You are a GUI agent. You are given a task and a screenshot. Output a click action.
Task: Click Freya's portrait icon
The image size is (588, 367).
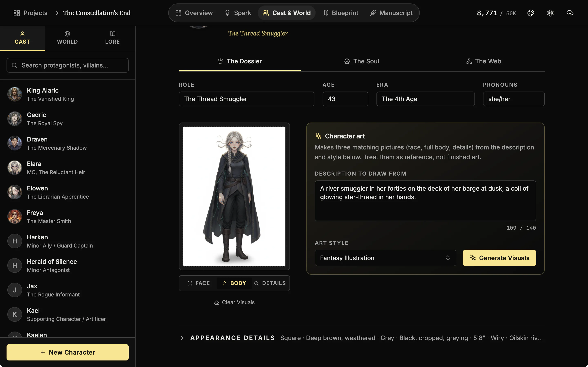click(14, 217)
